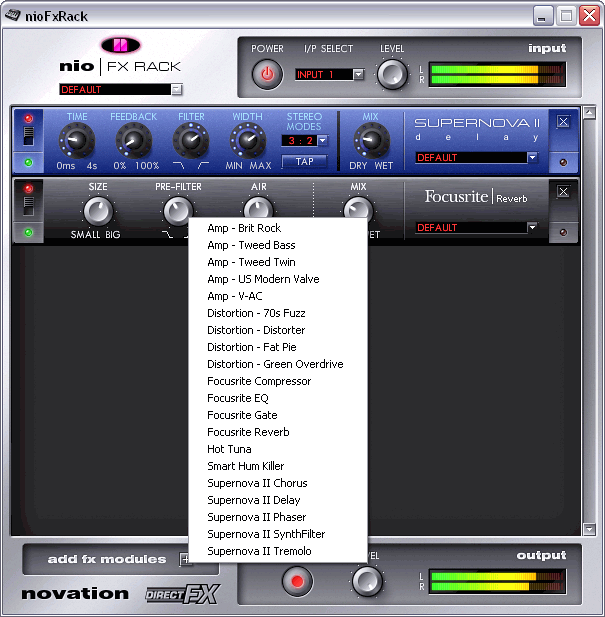Click the rack scrollbar up arrow
The image size is (605, 617).
(589, 113)
